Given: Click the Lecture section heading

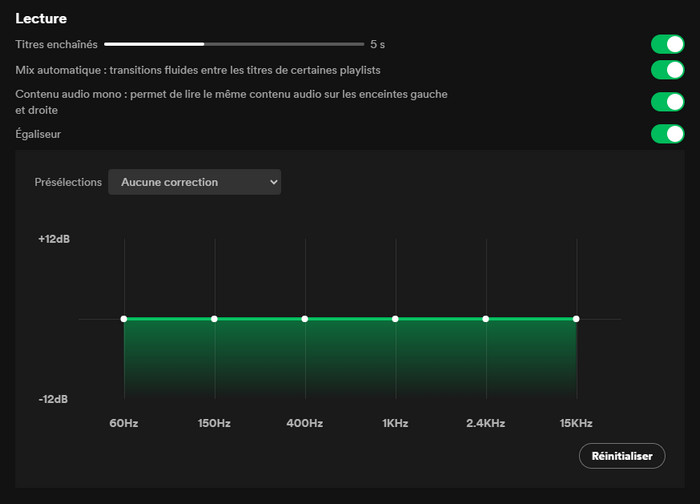Looking at the screenshot, I should [41, 18].
